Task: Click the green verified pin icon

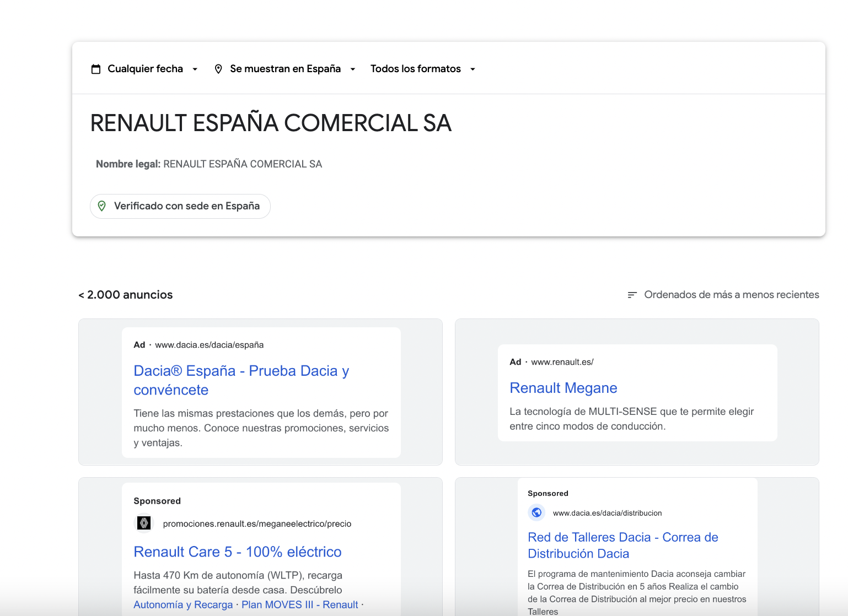Action: coord(102,206)
